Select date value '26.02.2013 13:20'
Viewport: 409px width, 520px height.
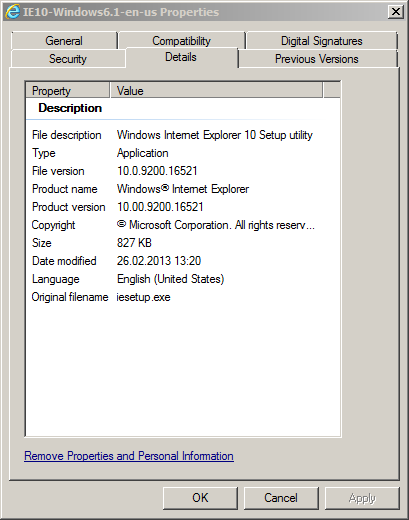pyautogui.click(x=159, y=261)
